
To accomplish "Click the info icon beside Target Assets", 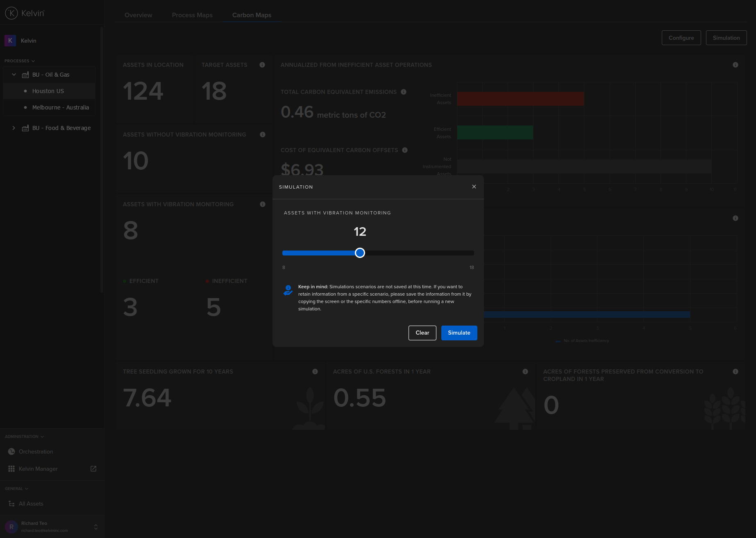I will coord(262,65).
